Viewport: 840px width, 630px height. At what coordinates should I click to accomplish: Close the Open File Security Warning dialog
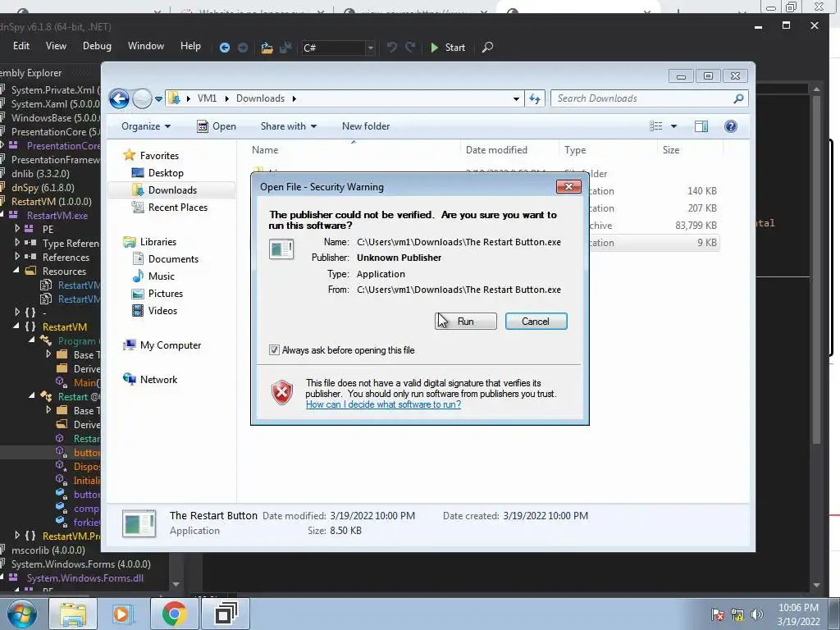click(568, 186)
